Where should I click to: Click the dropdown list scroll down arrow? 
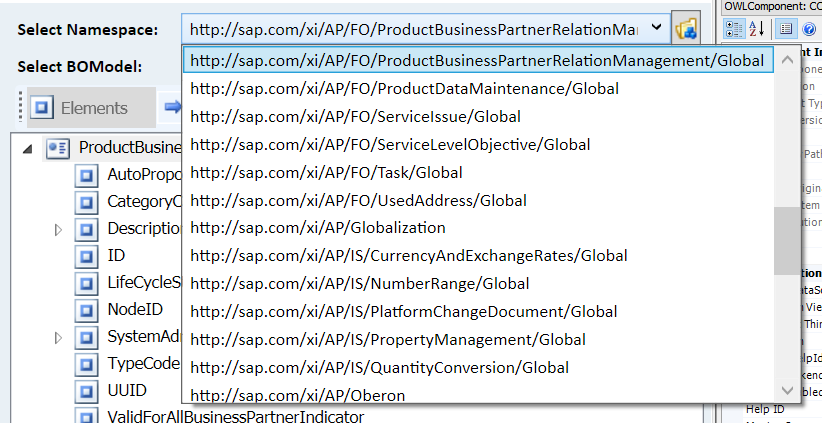tap(787, 389)
